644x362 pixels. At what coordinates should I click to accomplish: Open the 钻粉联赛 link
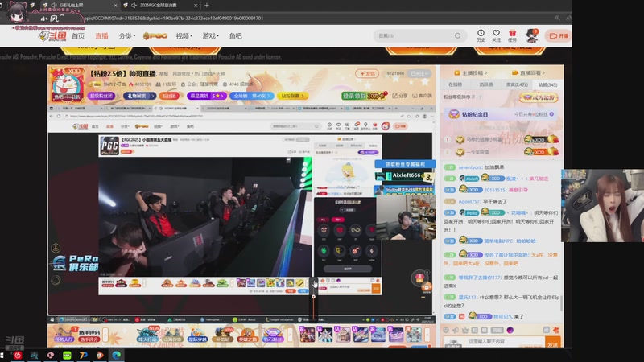point(292,96)
